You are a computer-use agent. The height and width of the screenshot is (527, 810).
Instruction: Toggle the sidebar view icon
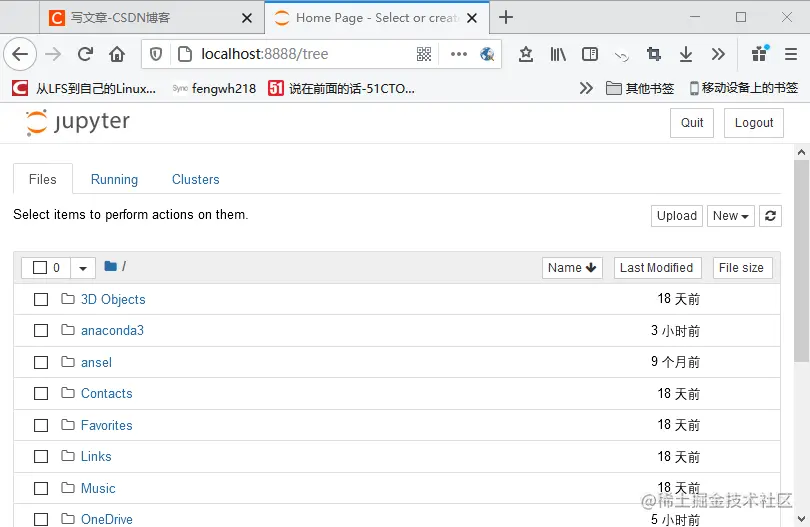[589, 54]
